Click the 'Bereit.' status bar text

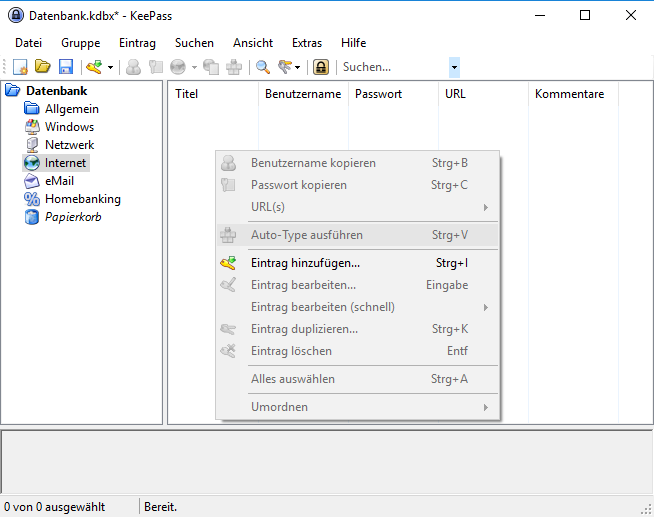[161, 507]
